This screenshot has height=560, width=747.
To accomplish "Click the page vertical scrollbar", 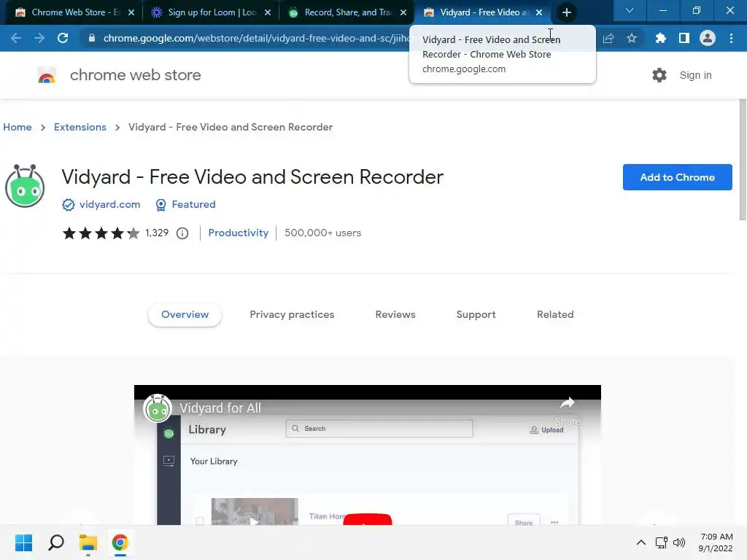I will coord(742,160).
